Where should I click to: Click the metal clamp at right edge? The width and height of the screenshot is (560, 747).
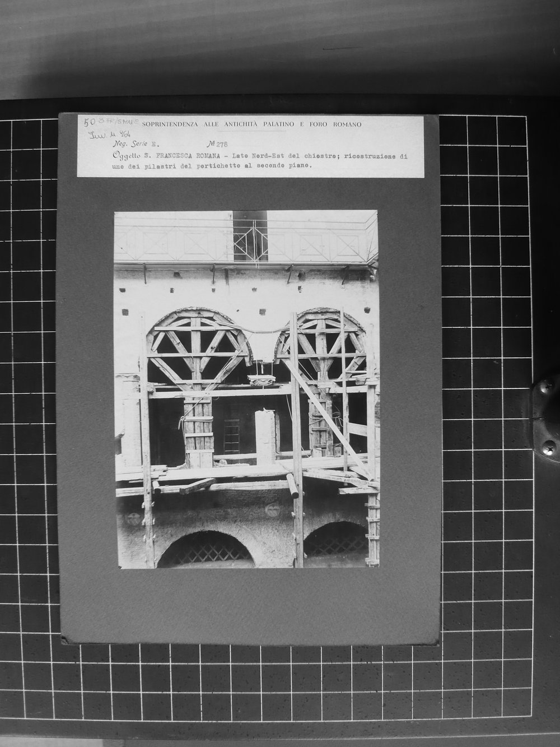click(544, 416)
